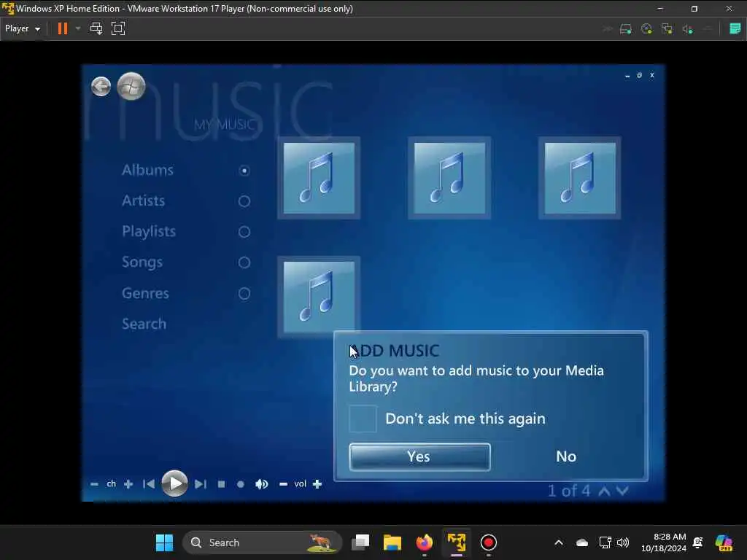The image size is (747, 560).
Task: Select the Artists view radio button
Action: [244, 201]
